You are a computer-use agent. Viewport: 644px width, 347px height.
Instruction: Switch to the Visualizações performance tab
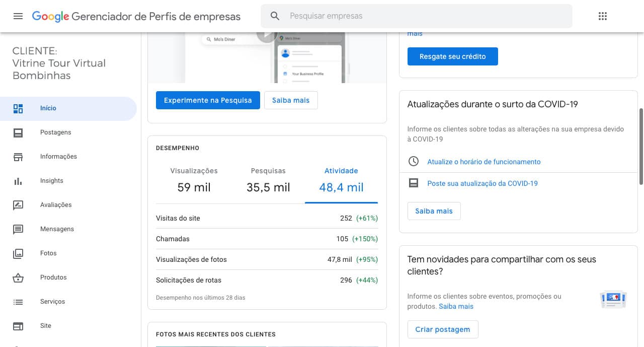click(194, 180)
